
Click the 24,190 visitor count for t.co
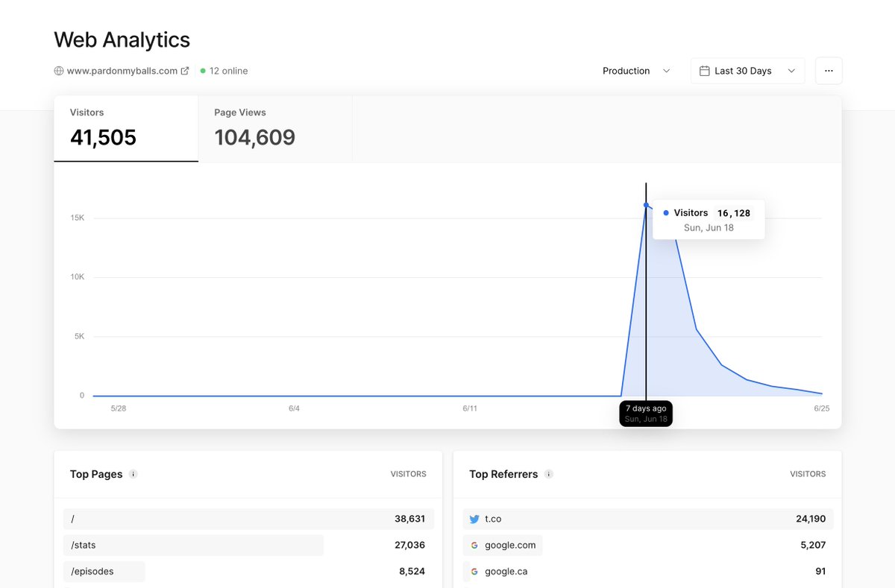point(811,519)
